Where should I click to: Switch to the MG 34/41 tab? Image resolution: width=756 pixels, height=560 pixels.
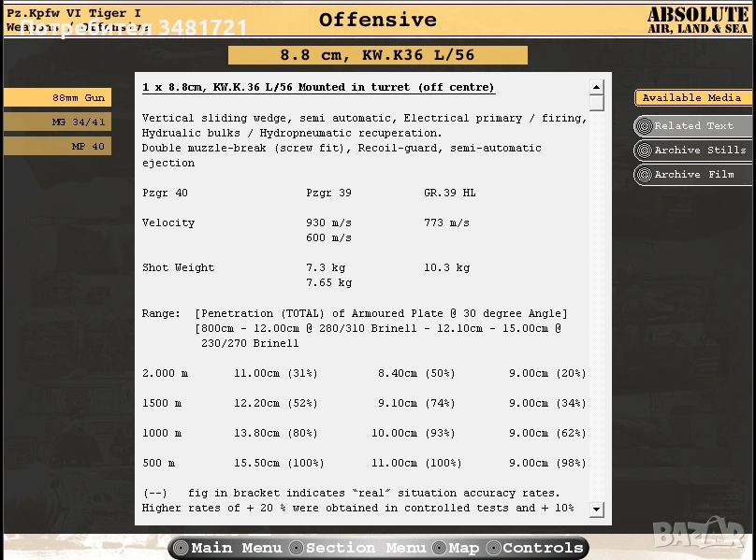[x=57, y=122]
